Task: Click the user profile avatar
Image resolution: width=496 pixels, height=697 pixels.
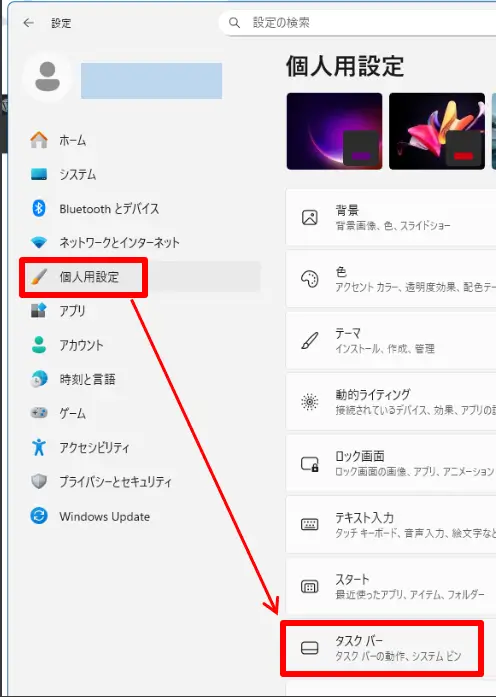Action: (x=47, y=77)
